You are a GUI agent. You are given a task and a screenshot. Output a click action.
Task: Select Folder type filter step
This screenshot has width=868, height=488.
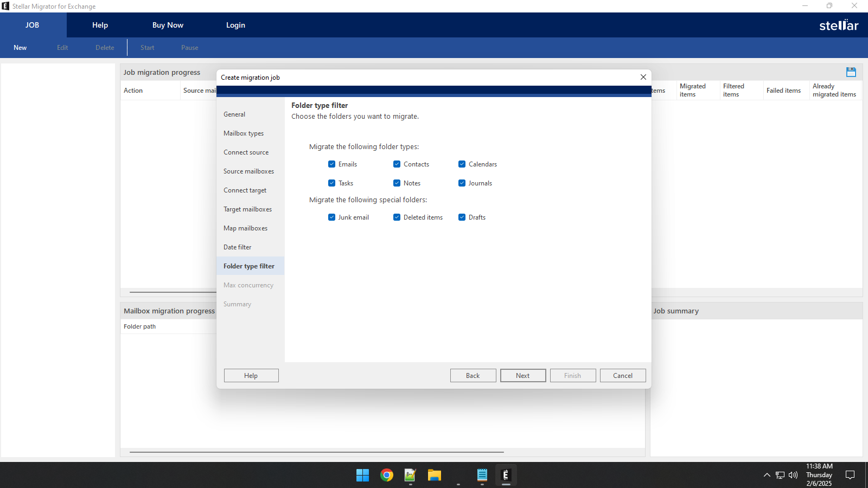coord(249,266)
